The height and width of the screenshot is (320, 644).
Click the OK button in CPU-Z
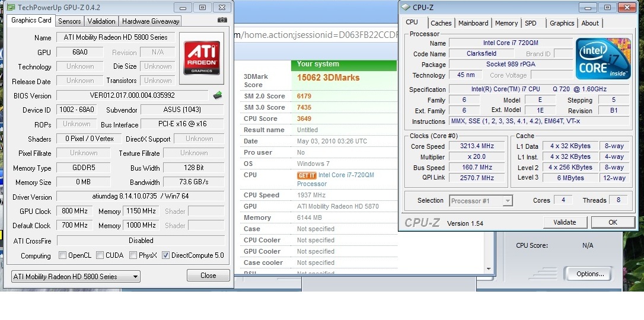point(613,222)
